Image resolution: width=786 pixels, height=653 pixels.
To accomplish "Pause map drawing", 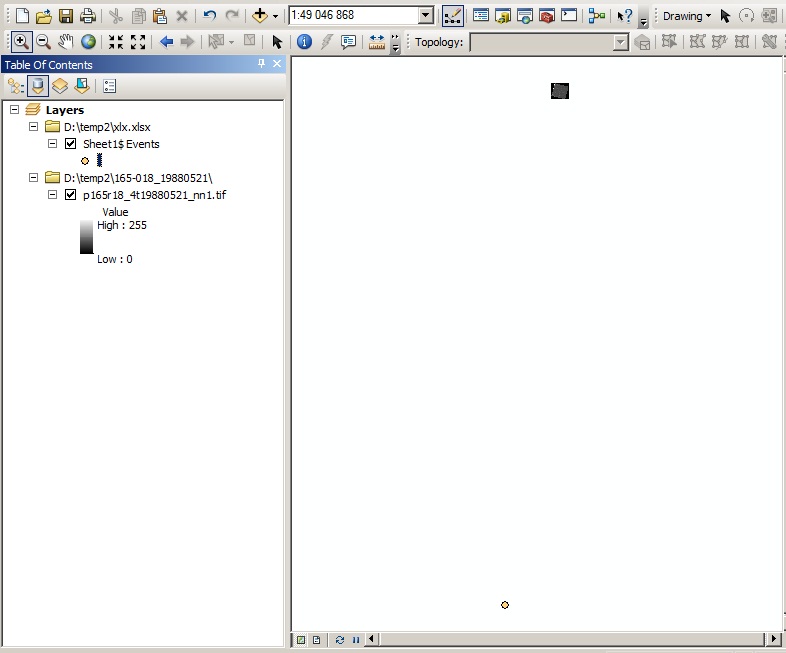I will [x=356, y=639].
